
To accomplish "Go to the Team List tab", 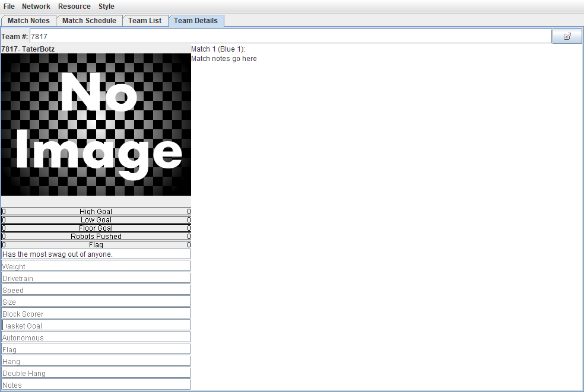I will pos(145,21).
